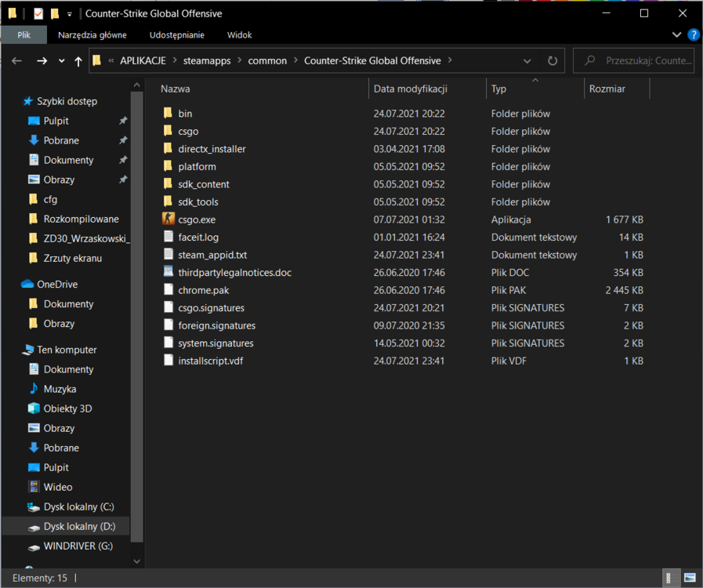Click APLIKACJE in the address breadcrumb
This screenshot has height=588, width=703.
(x=143, y=60)
